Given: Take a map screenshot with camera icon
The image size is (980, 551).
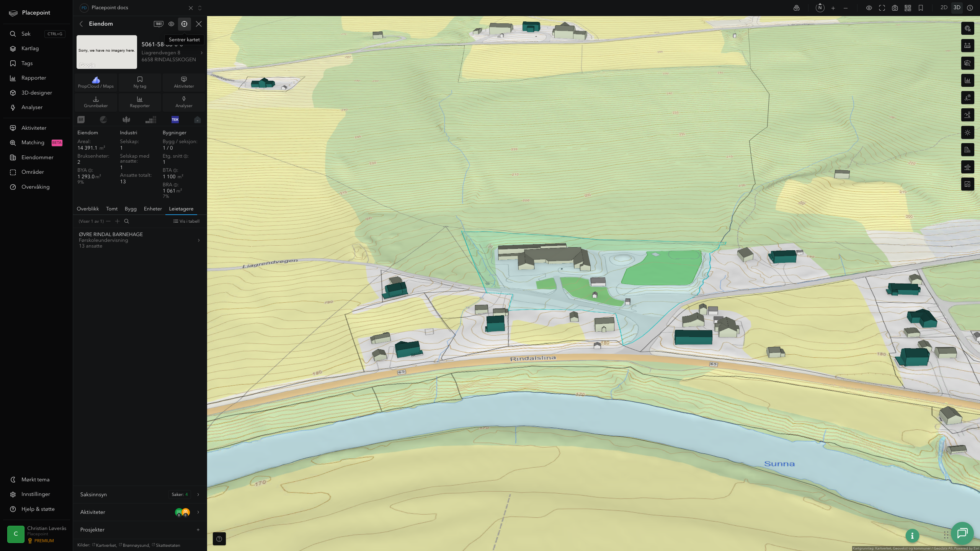Looking at the screenshot, I should pyautogui.click(x=895, y=8).
